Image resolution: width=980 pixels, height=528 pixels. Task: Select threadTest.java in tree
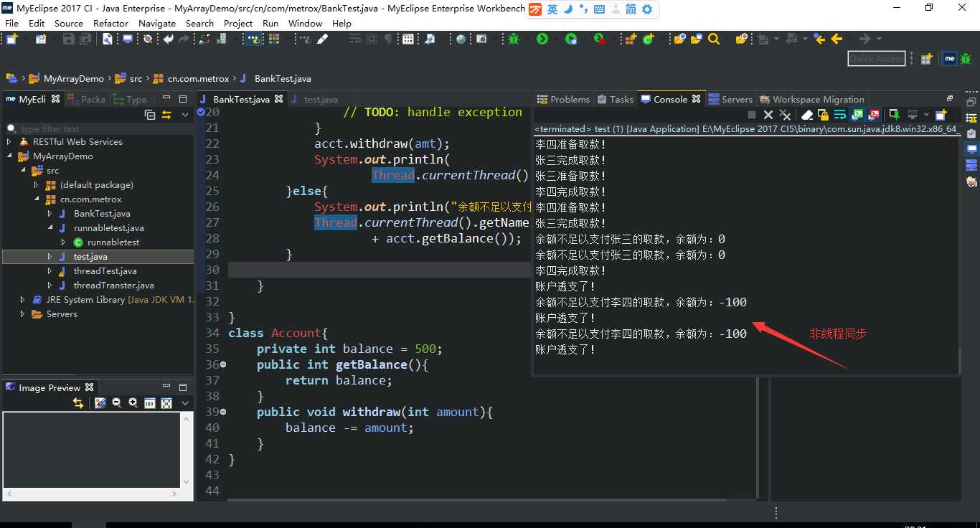pos(105,271)
